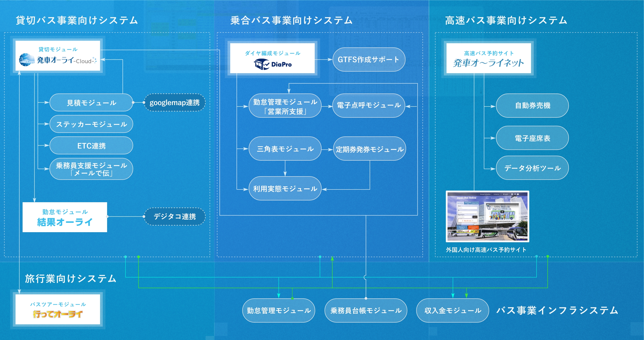Click the 乗合バス事業向けシステム heading
This screenshot has width=644, height=340.
click(291, 20)
